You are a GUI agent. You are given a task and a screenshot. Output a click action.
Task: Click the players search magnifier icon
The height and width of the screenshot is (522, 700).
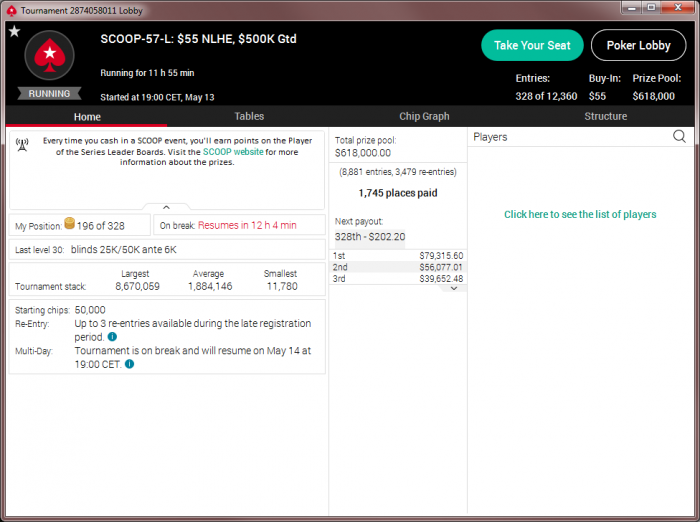pyautogui.click(x=679, y=136)
